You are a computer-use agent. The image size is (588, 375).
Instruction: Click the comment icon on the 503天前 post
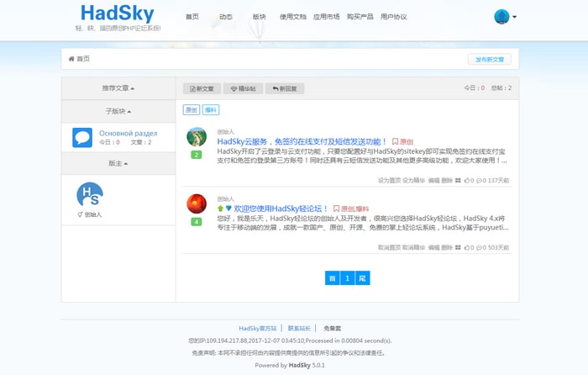coord(481,248)
